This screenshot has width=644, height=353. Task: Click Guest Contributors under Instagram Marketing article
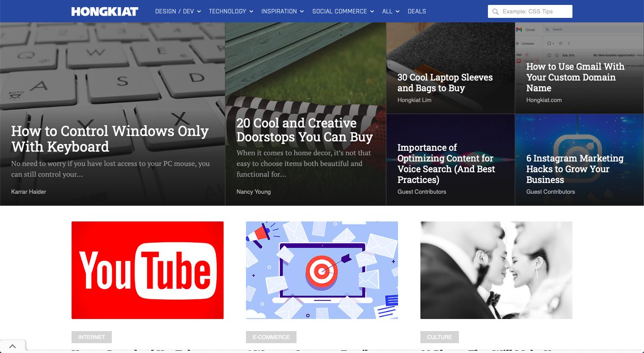click(551, 191)
